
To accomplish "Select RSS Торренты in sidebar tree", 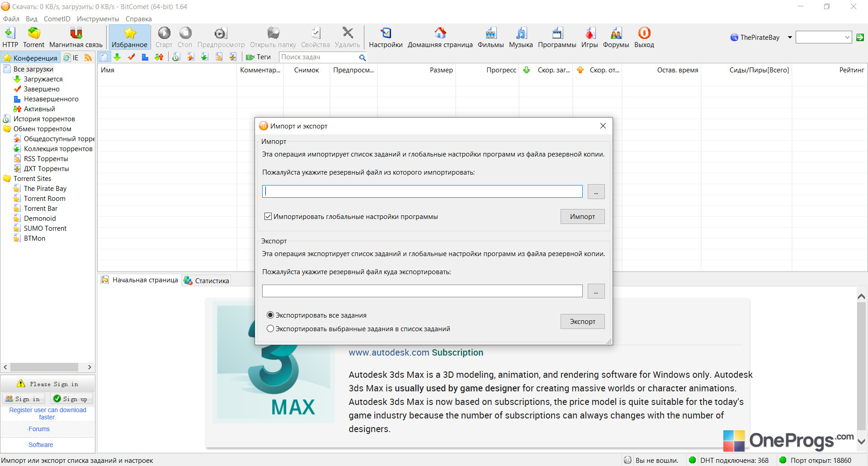I will (x=46, y=159).
